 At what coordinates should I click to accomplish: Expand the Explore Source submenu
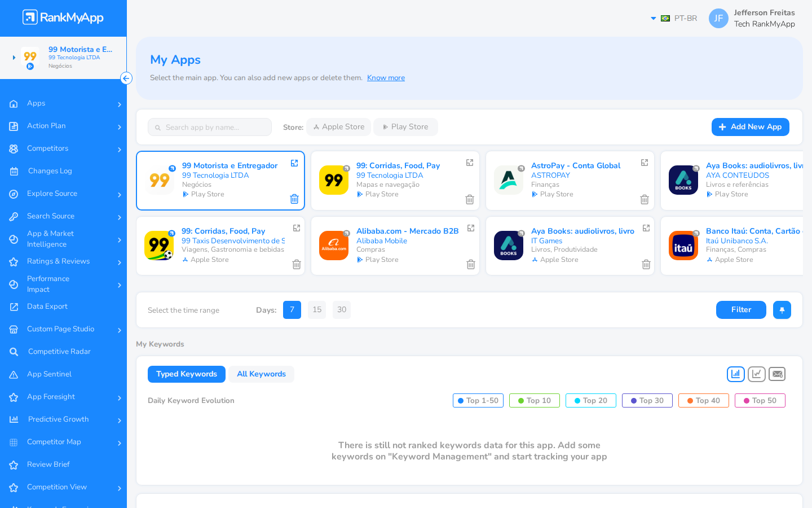click(120, 195)
